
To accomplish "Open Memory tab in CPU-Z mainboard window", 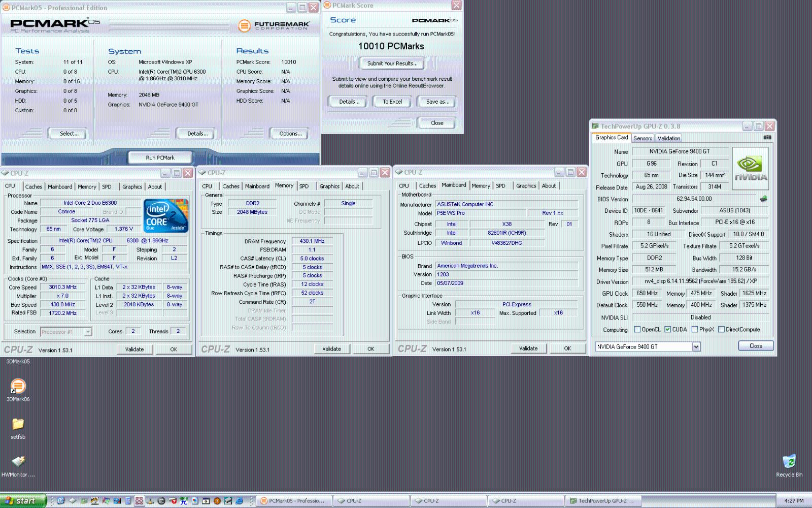I will pyautogui.click(x=481, y=185).
